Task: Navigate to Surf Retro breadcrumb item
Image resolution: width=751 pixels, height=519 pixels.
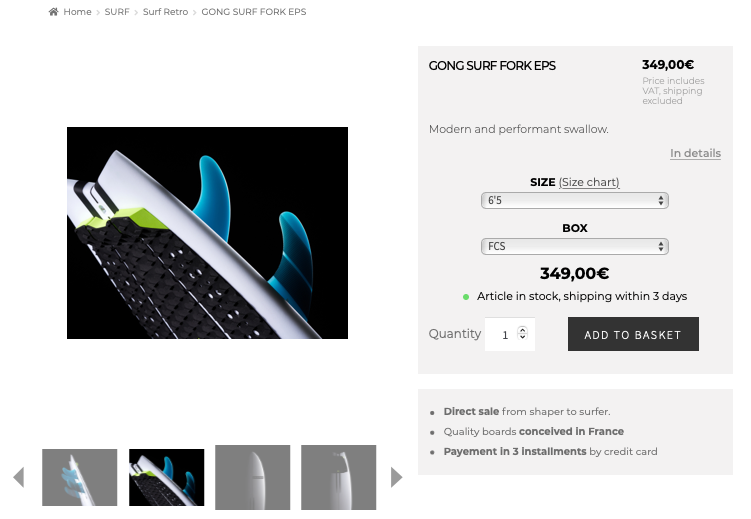Action: coord(165,11)
